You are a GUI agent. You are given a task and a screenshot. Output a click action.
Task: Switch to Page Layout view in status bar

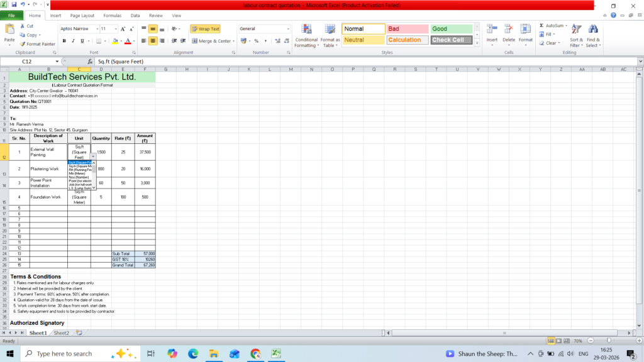point(558,341)
